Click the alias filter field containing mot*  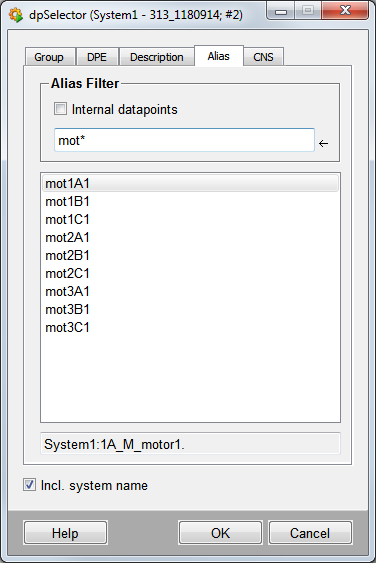184,140
